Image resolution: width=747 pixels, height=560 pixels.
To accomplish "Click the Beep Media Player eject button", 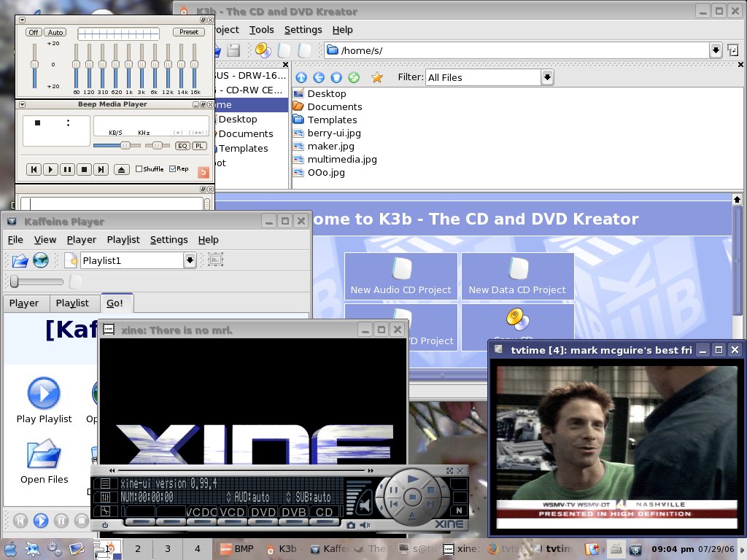I will pyautogui.click(x=122, y=169).
